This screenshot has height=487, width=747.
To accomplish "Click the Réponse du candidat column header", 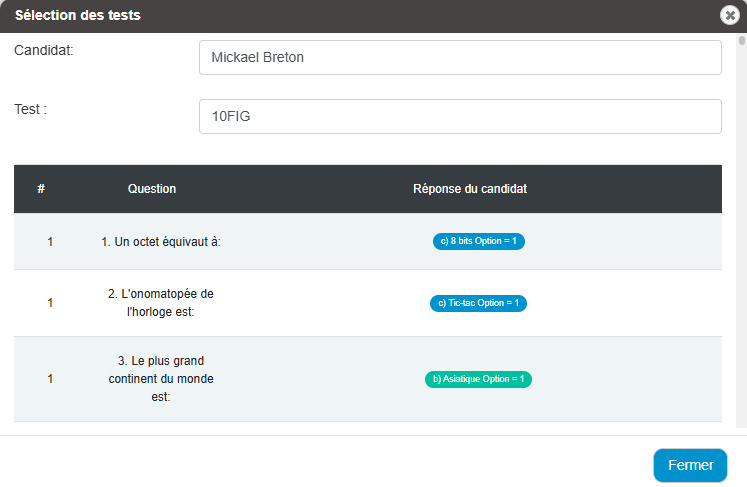I will [x=470, y=189].
